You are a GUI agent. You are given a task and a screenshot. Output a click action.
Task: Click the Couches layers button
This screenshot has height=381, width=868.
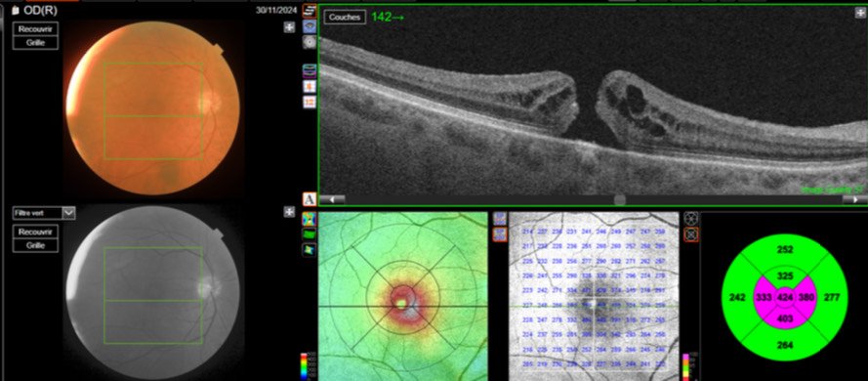[345, 18]
